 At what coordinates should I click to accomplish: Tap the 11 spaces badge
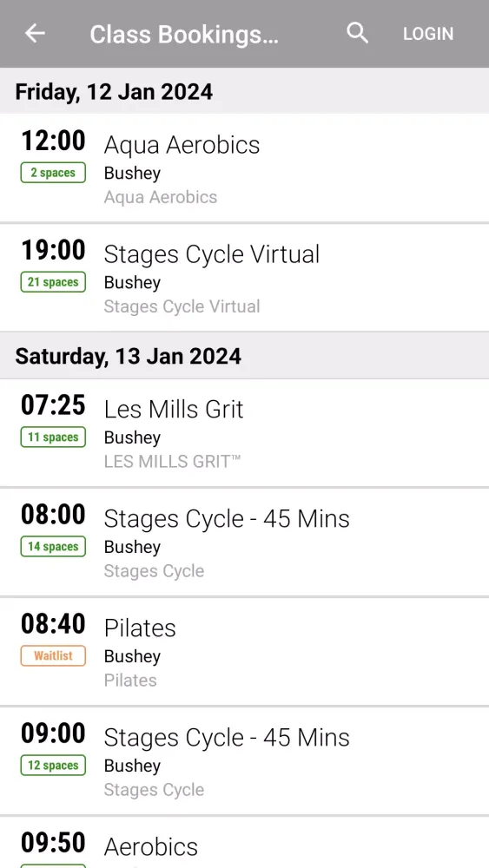[x=53, y=437]
